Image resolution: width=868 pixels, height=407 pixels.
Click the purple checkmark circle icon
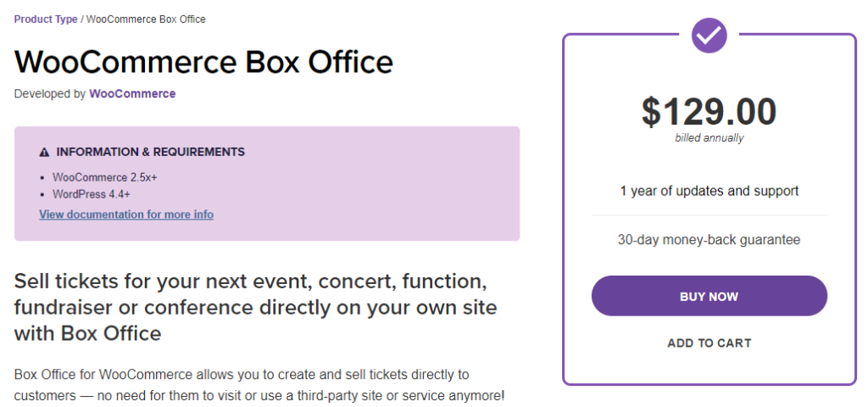pyautogui.click(x=709, y=36)
